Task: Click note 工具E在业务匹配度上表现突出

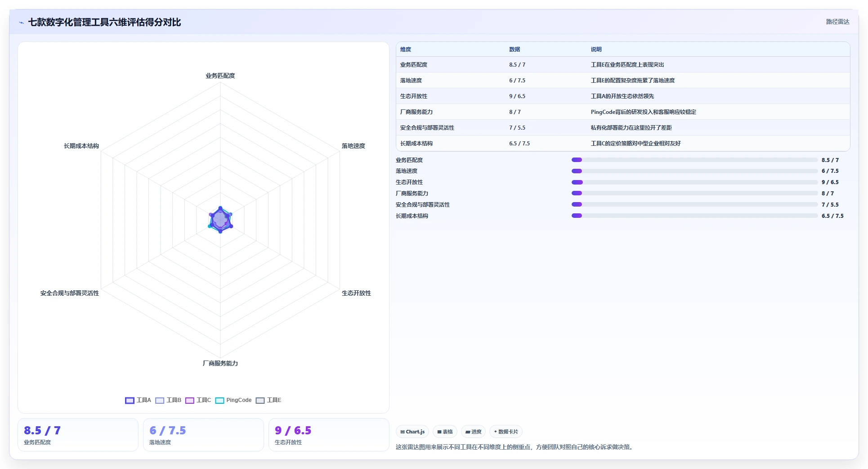Action: [627, 65]
